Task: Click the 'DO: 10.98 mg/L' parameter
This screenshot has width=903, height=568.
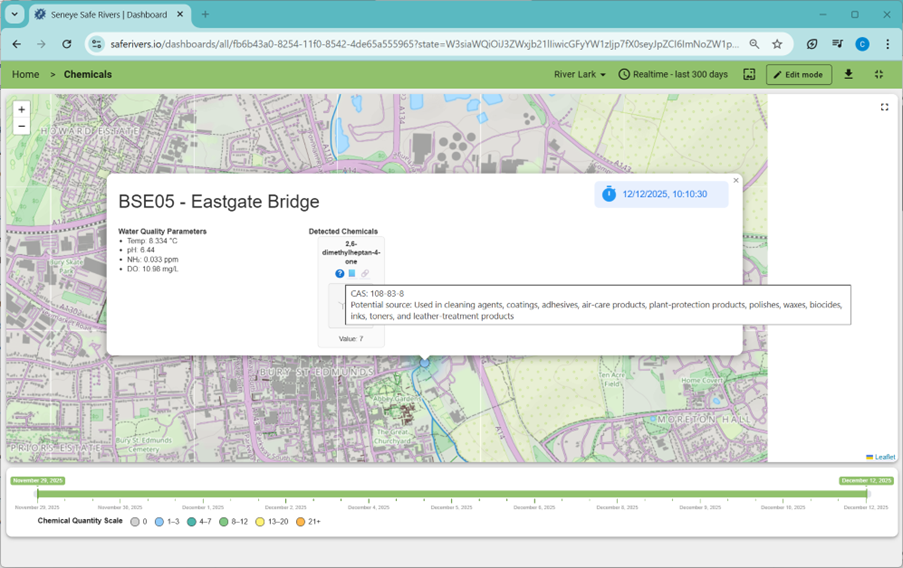Action: (153, 269)
